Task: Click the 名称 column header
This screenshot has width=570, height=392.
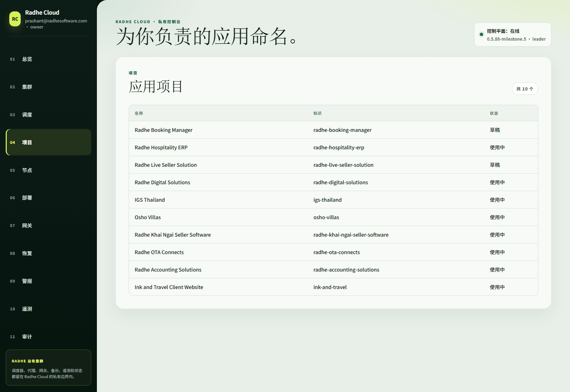Action: tap(139, 113)
